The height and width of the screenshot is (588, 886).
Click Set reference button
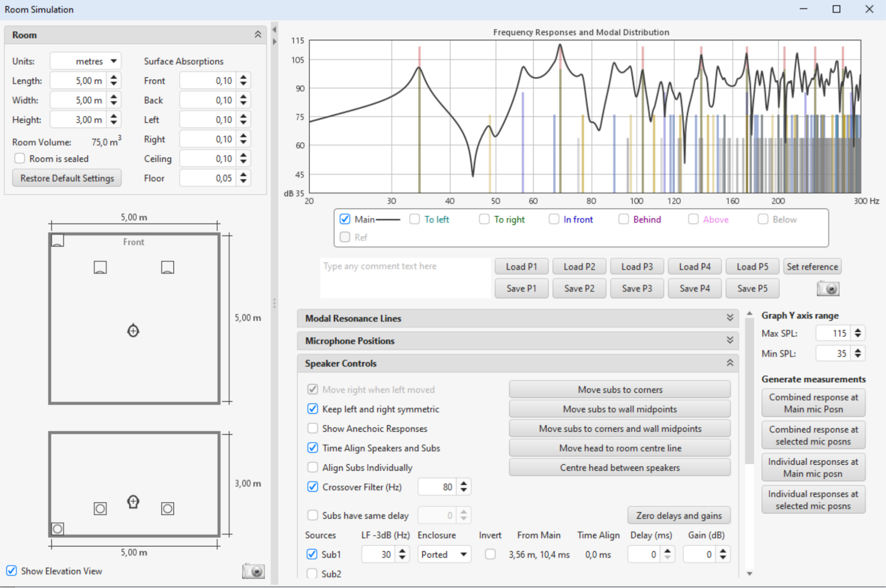tap(812, 267)
